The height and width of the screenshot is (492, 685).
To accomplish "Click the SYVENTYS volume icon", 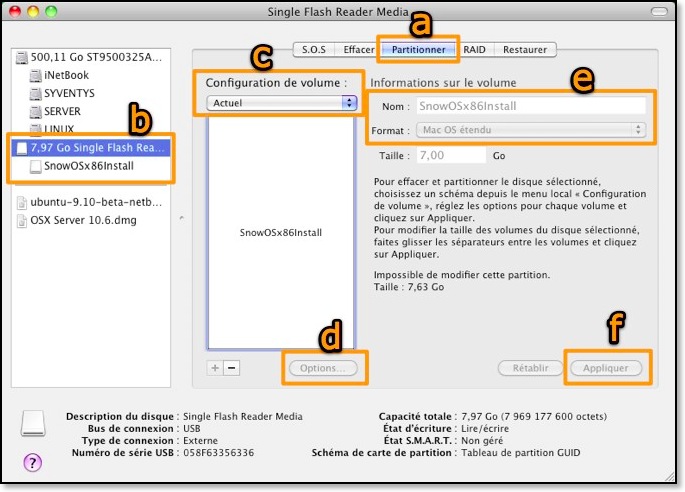I will (x=35, y=94).
